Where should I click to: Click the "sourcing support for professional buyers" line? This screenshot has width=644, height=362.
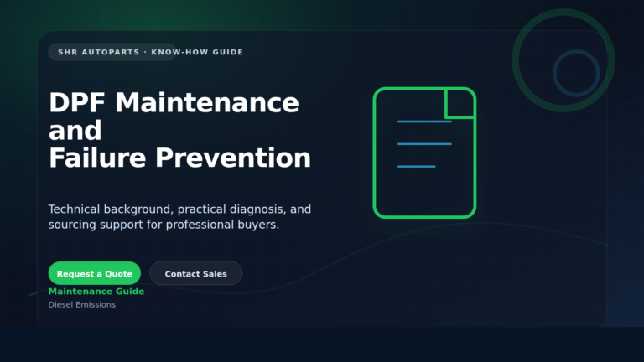pyautogui.click(x=164, y=225)
